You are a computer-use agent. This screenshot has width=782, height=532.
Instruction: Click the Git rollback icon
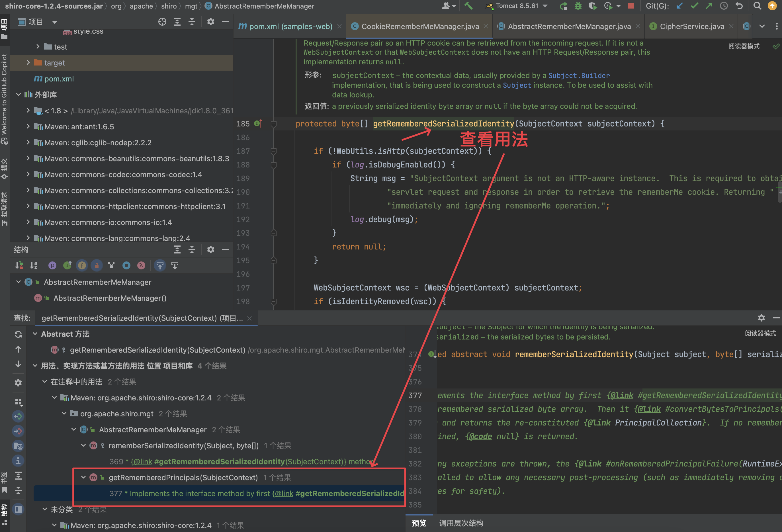click(739, 6)
